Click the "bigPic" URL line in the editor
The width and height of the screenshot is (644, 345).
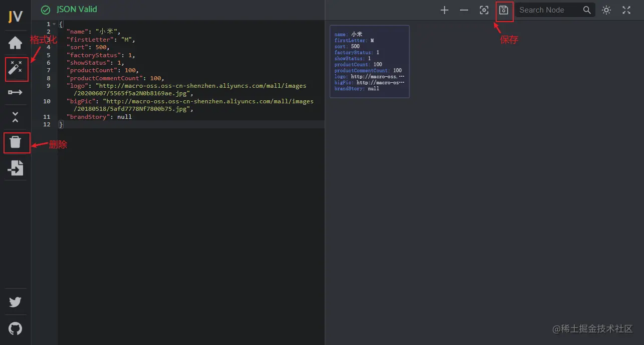pyautogui.click(x=190, y=105)
